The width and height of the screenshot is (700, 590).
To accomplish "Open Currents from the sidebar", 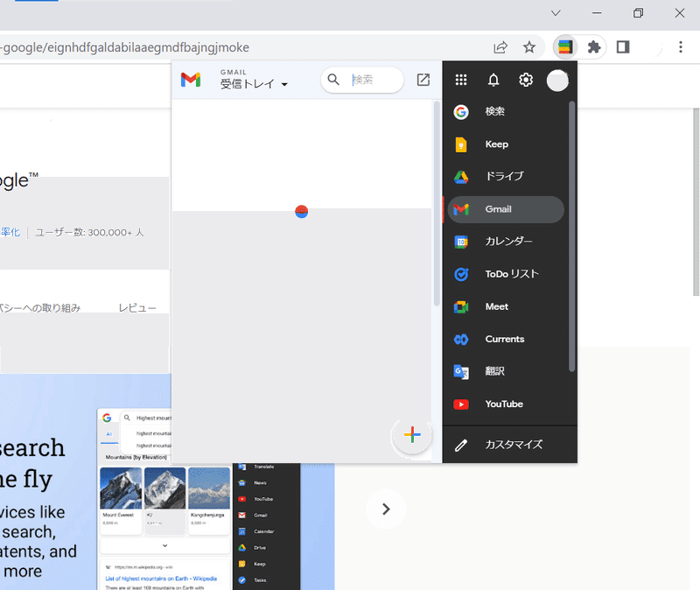I will pyautogui.click(x=507, y=340).
